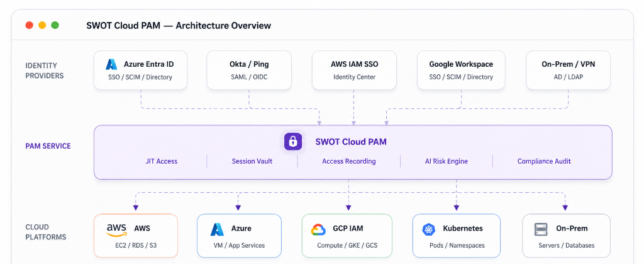Click the Identity Center subtitle
This screenshot has height=264, width=644.
(x=355, y=77)
